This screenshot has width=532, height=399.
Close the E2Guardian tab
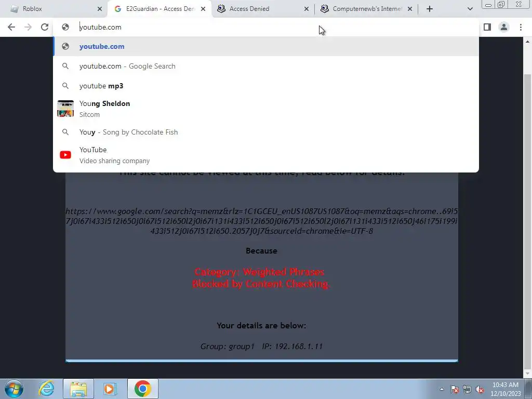(x=203, y=9)
